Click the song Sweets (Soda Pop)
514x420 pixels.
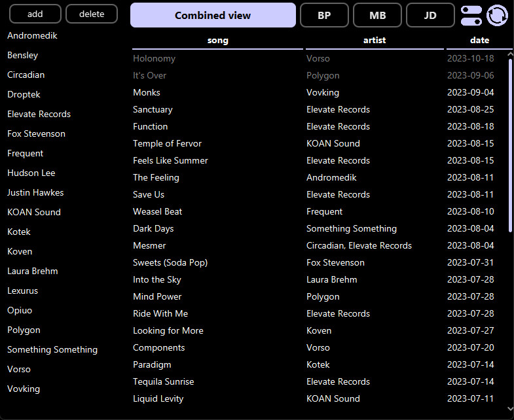click(x=170, y=263)
